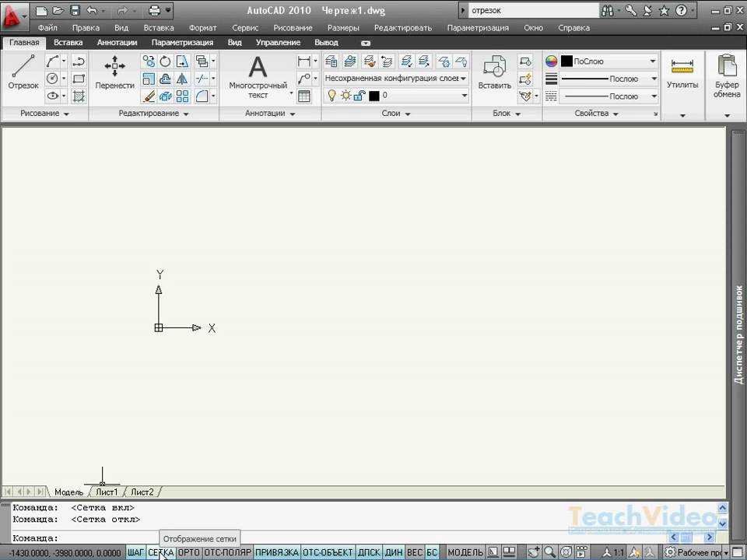Insert a table from Аннотации panel

(303, 96)
